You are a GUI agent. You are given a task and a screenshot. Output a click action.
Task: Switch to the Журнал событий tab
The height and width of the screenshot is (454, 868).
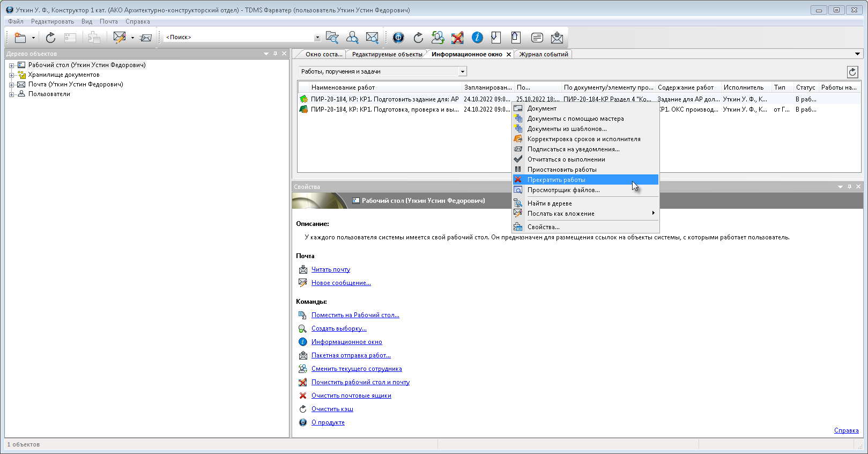[543, 54]
